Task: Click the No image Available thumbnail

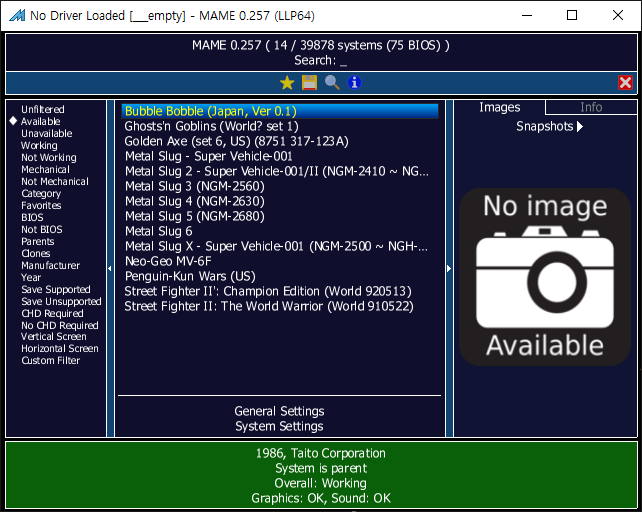Action: pos(545,277)
